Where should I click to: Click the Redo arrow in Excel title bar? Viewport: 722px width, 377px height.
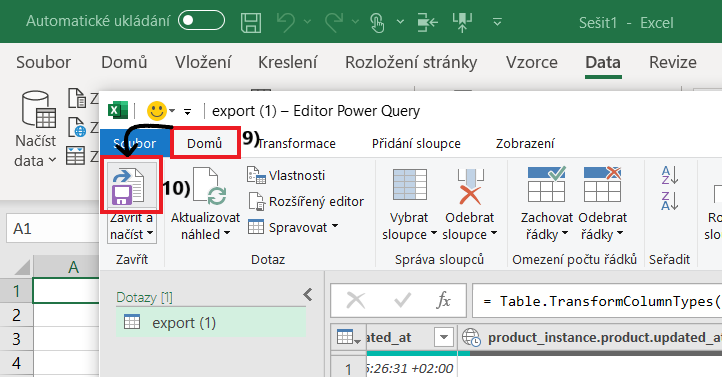click(x=334, y=22)
